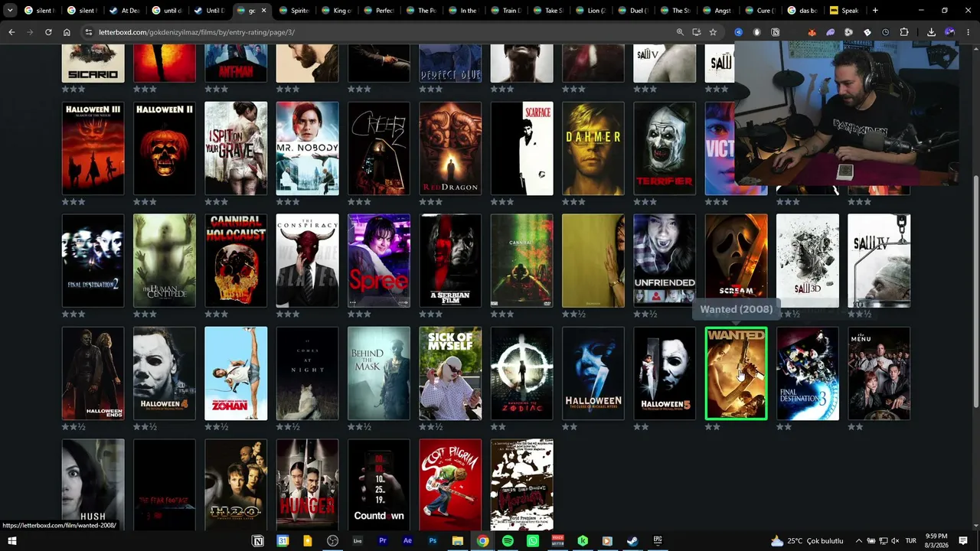The image size is (980, 551).
Task: Open the Halloween II pumpkin poster
Action: click(x=165, y=148)
